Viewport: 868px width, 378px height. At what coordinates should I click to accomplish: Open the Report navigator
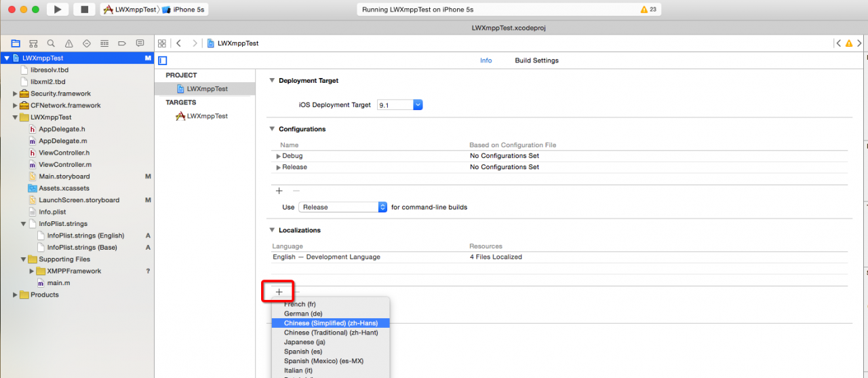coord(140,43)
